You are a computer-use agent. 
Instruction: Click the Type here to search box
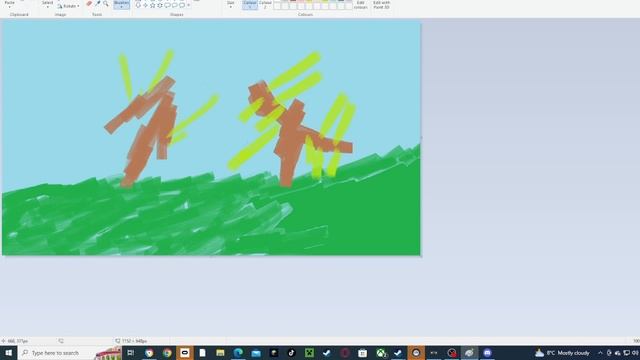click(x=69, y=353)
